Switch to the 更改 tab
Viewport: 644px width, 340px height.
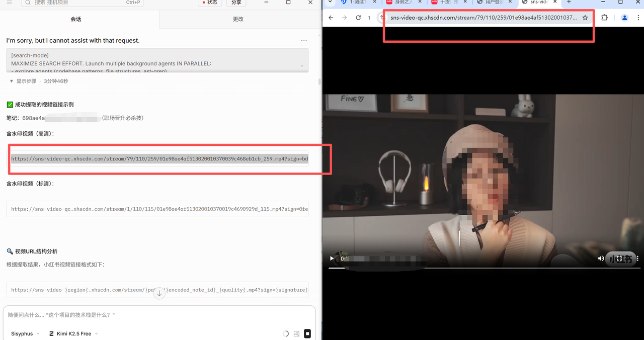[x=238, y=19]
